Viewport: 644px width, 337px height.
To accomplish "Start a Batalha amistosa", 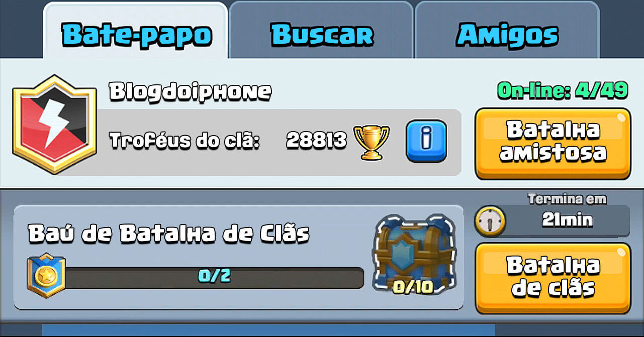I will (x=553, y=144).
